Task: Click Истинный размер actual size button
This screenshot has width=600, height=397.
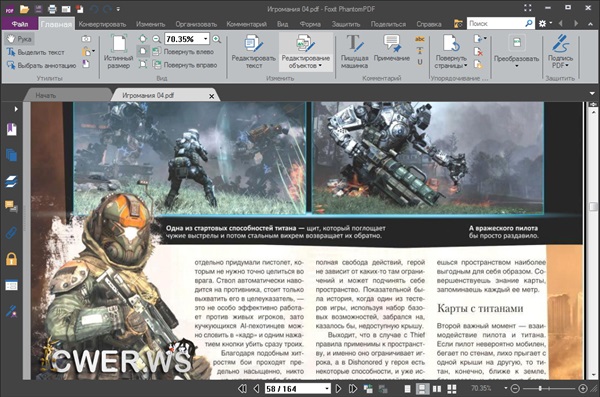Action: click(x=119, y=51)
